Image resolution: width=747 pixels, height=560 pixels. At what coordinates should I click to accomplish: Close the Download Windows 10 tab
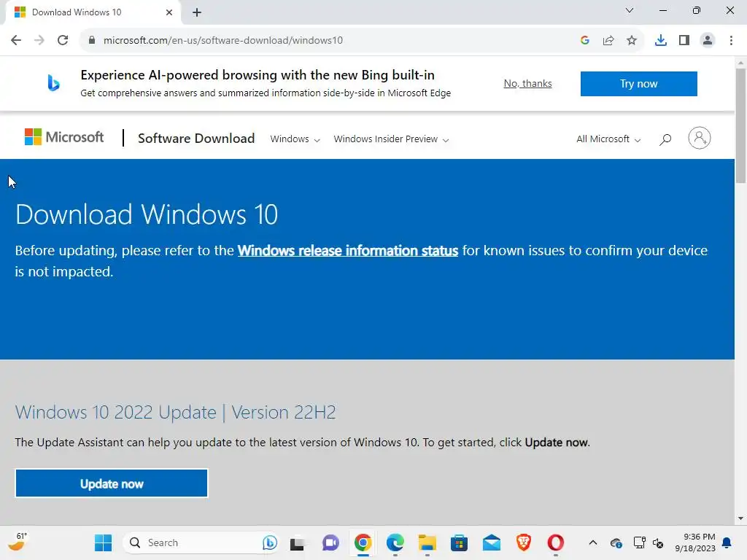point(169,12)
